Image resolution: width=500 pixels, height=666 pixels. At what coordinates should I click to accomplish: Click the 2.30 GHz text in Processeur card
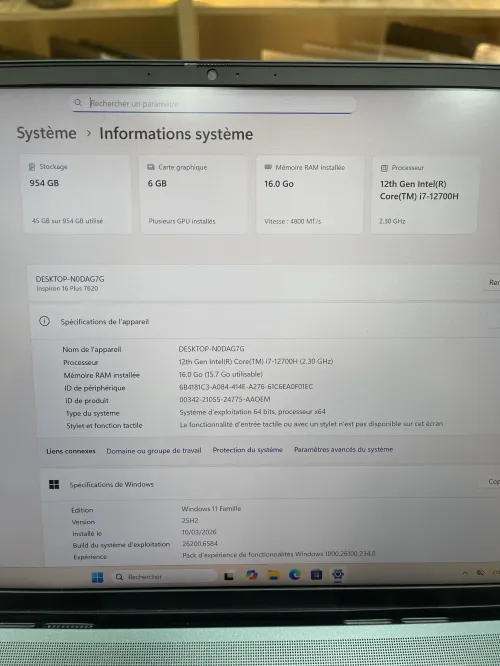(392, 221)
